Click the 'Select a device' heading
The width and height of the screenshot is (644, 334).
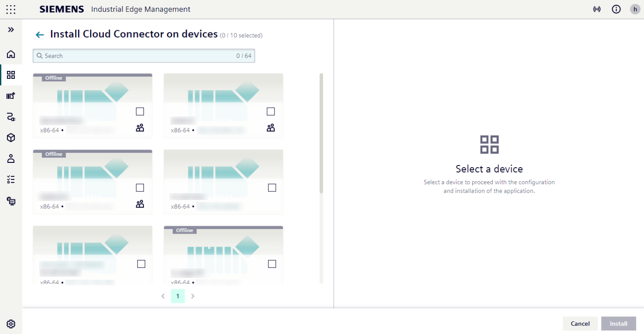(489, 169)
